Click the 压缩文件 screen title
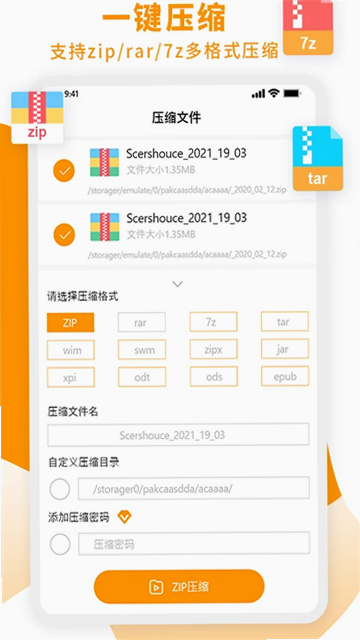 (177, 118)
